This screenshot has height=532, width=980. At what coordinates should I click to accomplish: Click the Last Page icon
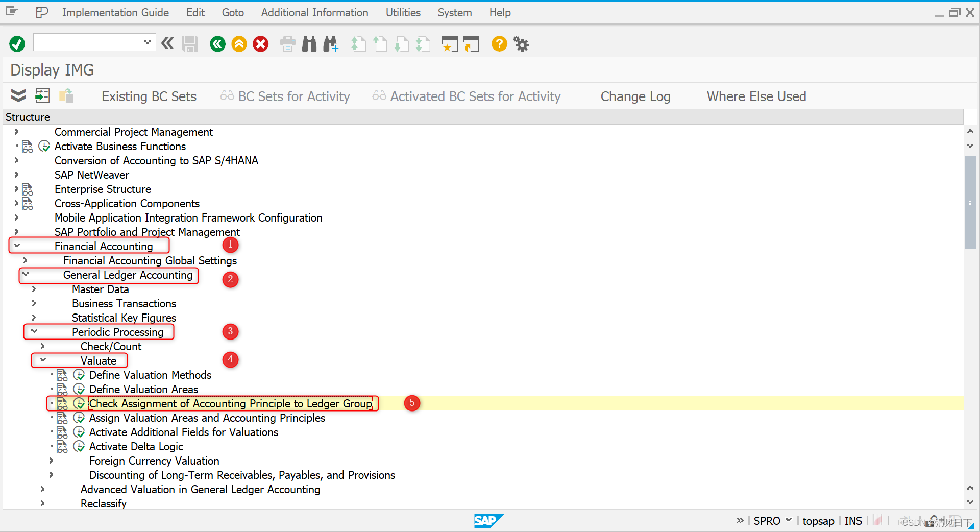pyautogui.click(x=423, y=44)
